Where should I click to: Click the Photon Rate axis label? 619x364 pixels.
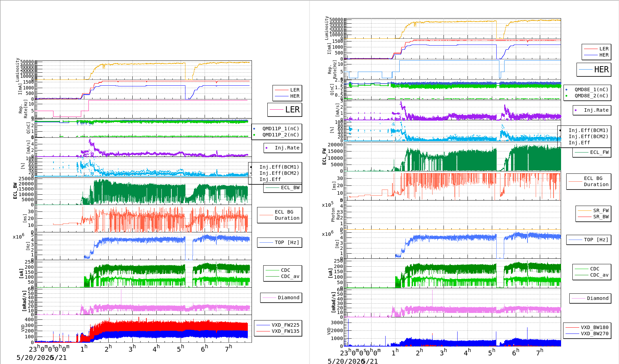click(336, 215)
